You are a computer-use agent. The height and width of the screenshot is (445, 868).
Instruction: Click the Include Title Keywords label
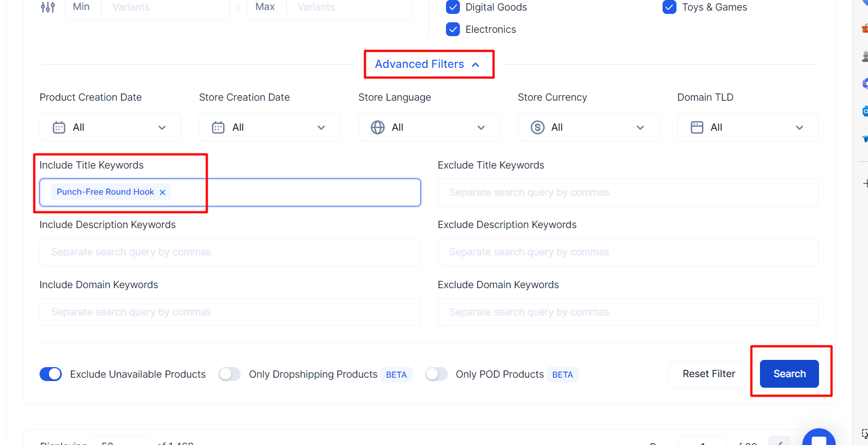[x=91, y=165]
